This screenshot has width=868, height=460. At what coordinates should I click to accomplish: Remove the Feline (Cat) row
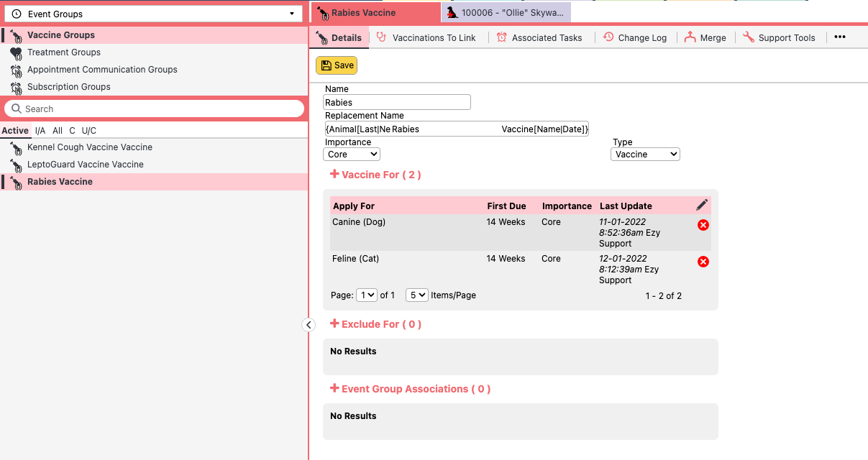[x=703, y=262]
